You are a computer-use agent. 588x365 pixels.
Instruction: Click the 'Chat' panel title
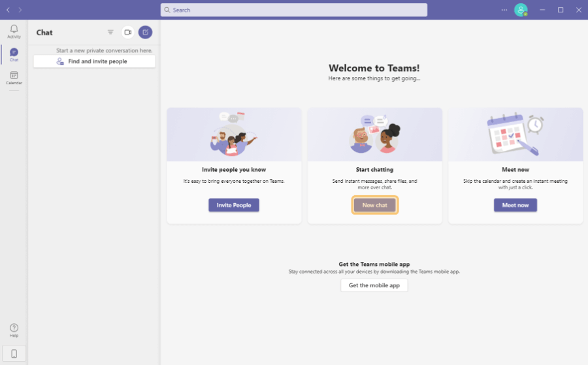pos(44,33)
